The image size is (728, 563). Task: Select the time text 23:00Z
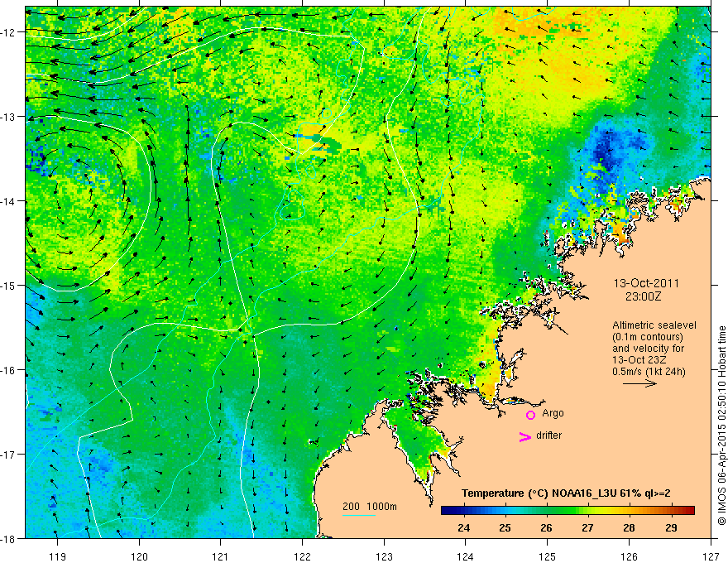click(643, 296)
